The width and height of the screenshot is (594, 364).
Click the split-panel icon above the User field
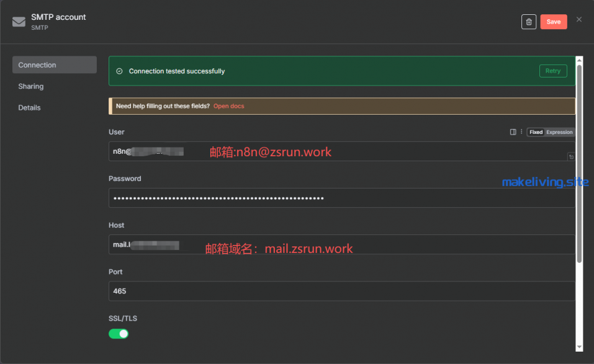click(x=512, y=131)
